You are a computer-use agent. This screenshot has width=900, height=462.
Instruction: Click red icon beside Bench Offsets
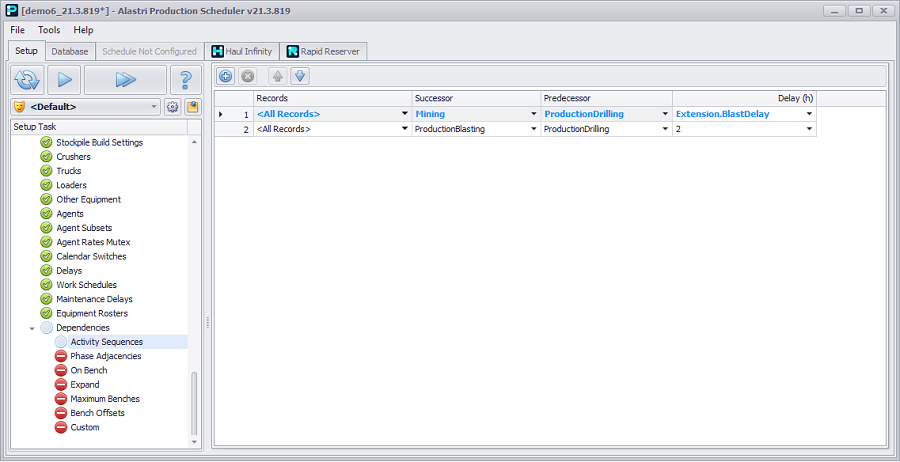point(61,413)
